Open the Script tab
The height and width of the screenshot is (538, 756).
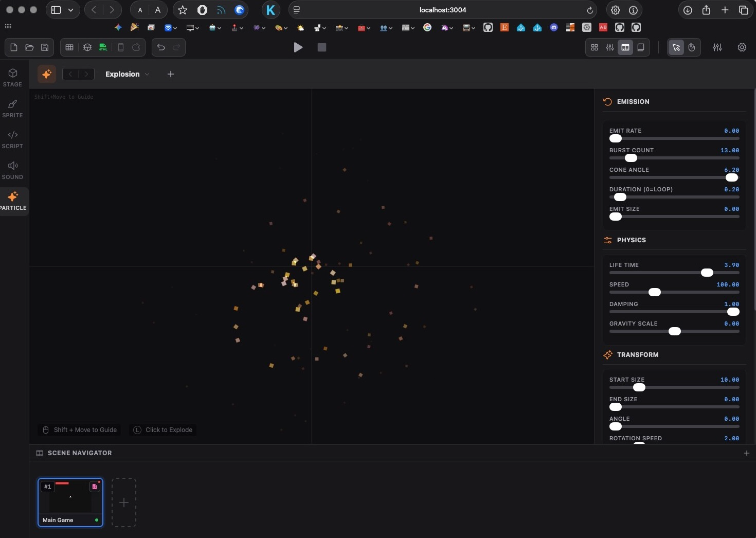[13, 139]
